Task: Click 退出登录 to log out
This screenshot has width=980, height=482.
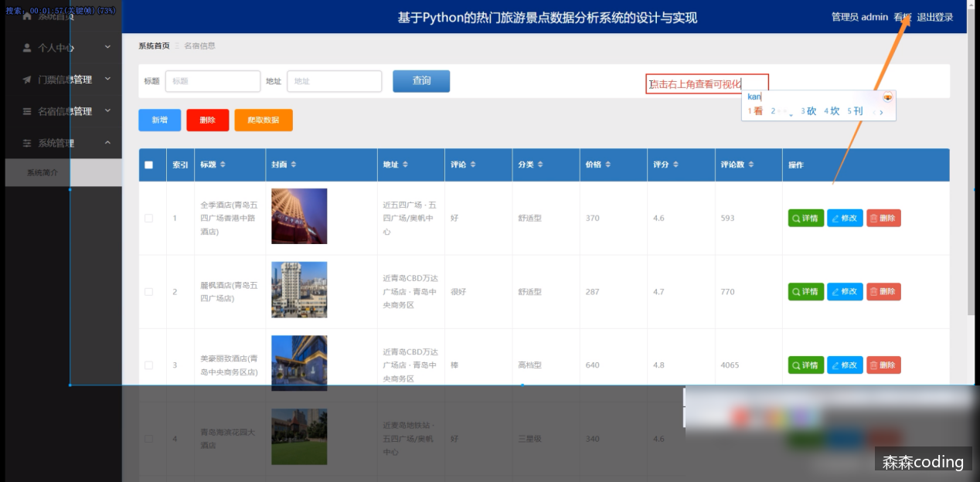Action: point(935,17)
